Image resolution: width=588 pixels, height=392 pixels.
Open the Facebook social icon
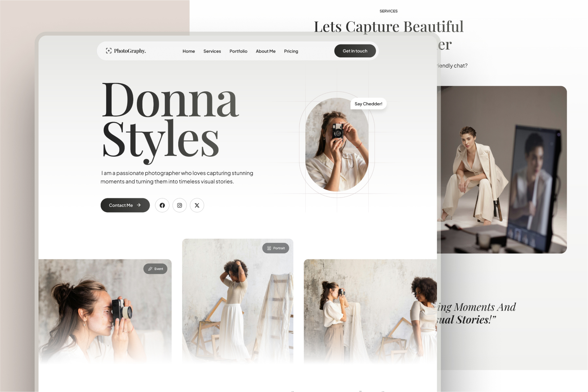pyautogui.click(x=162, y=205)
